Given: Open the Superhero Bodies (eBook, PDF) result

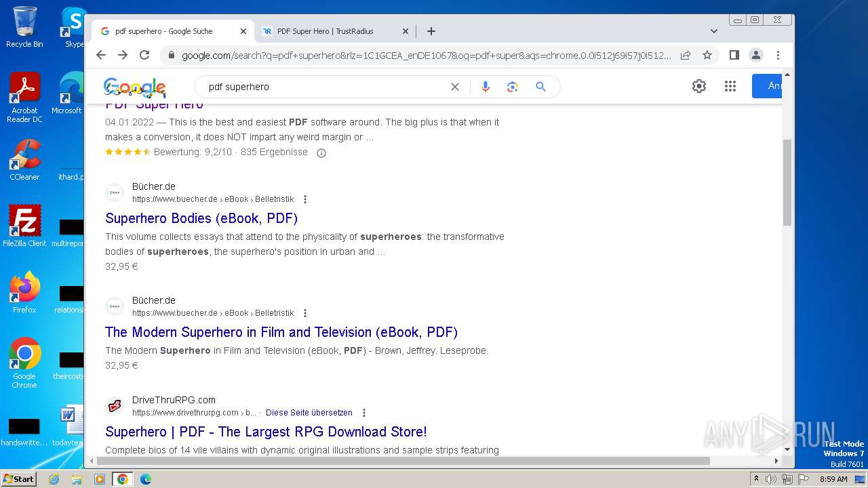Looking at the screenshot, I should pos(201,218).
